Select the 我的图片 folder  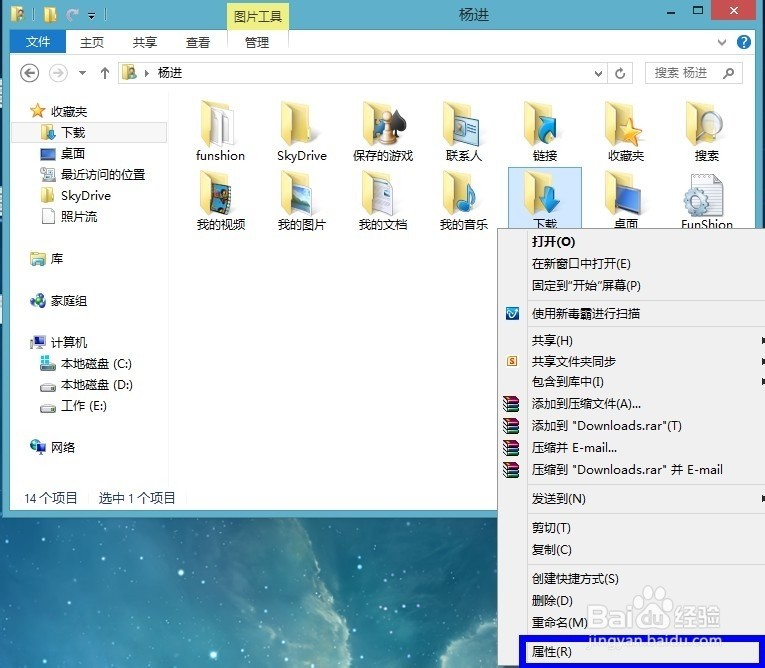[302, 200]
